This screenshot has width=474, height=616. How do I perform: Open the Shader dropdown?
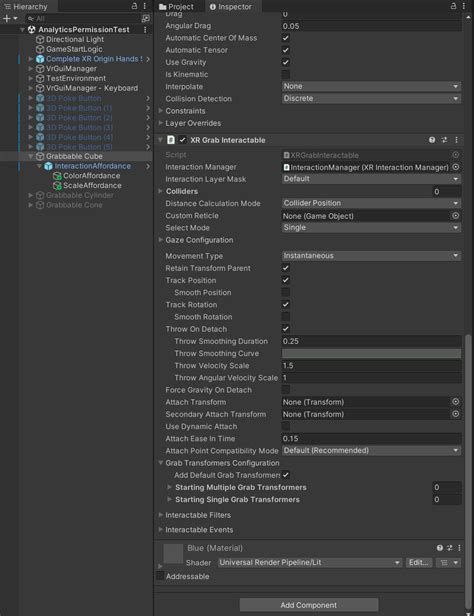(310, 563)
